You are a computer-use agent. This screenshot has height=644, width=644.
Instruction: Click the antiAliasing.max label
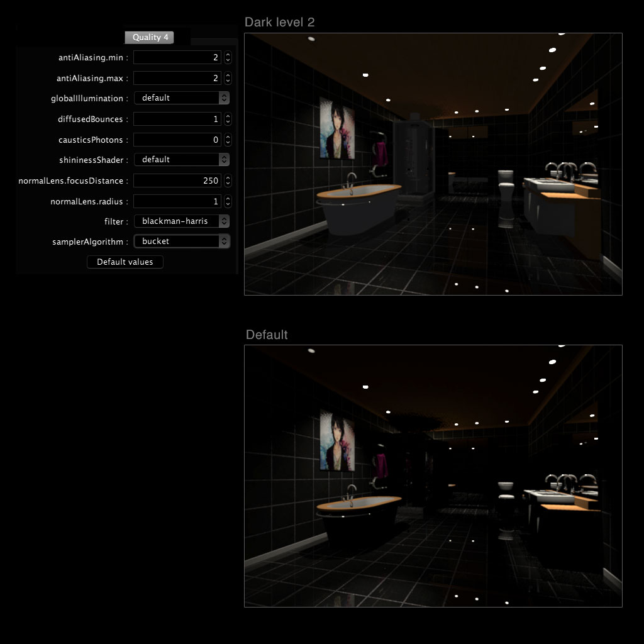[92, 78]
